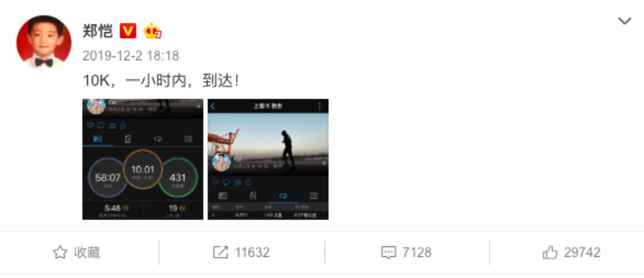Open the post options dropdown chevron
The image size is (644, 278).
pos(624,21)
